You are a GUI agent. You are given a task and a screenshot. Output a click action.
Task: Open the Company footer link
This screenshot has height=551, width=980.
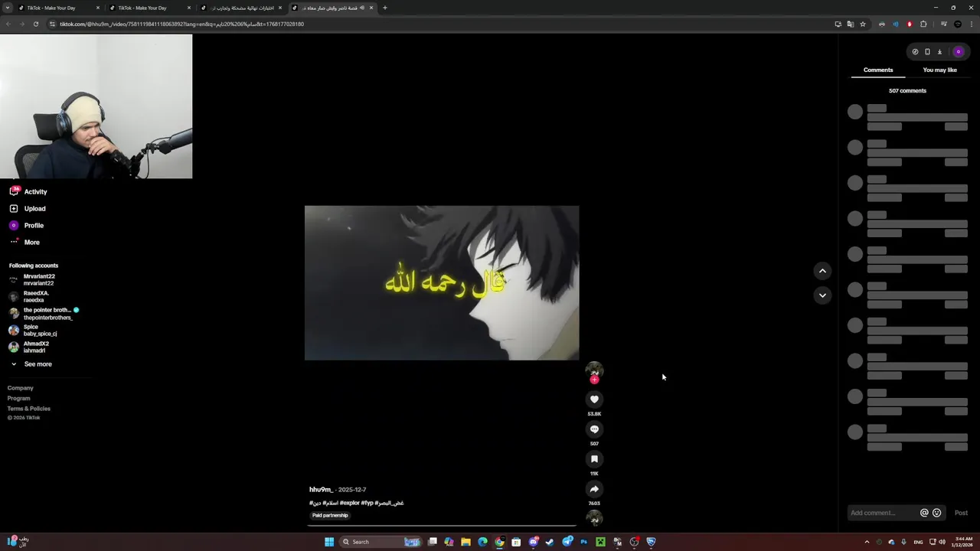(21, 388)
